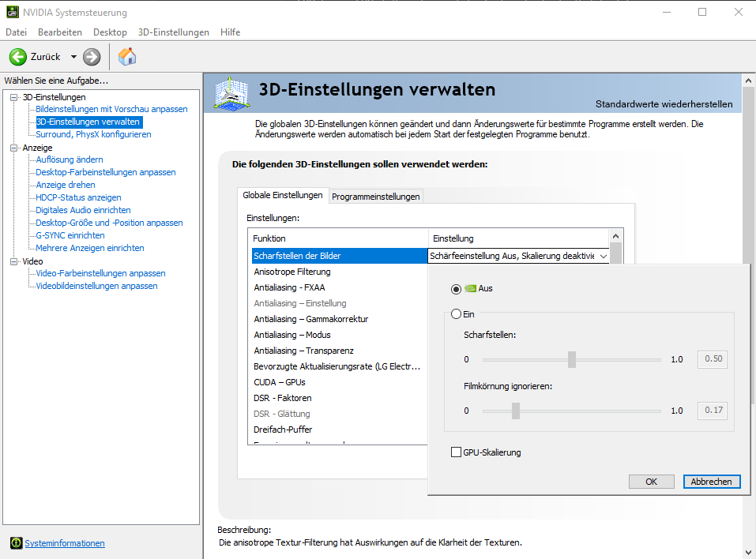Open the Desktop menu
This screenshot has width=756, height=559.
coord(110,32)
